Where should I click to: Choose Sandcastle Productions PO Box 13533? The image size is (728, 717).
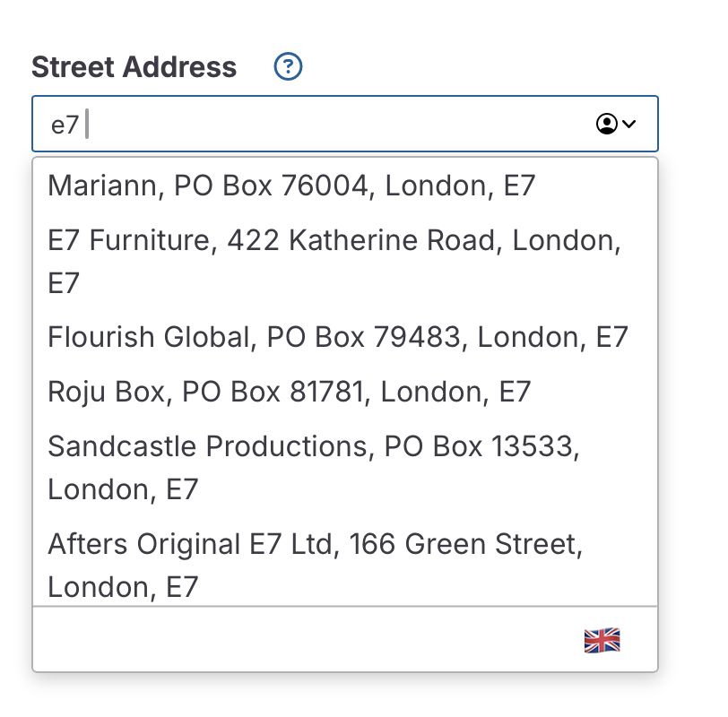click(x=314, y=467)
